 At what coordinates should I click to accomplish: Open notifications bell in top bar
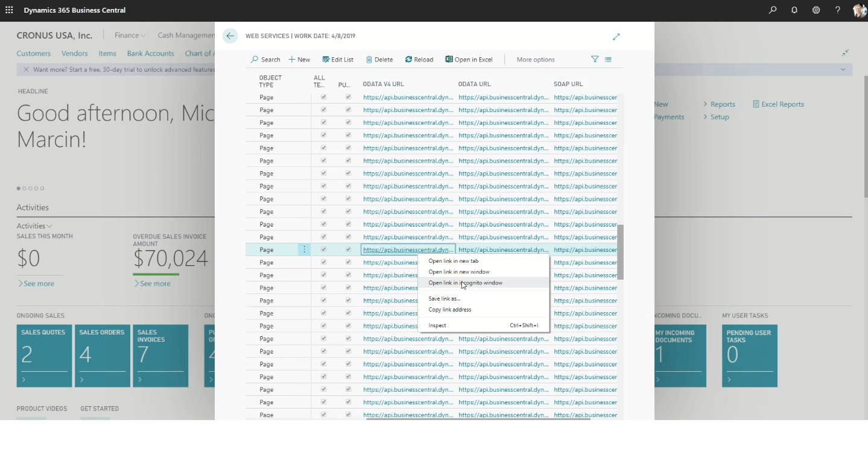tap(794, 10)
